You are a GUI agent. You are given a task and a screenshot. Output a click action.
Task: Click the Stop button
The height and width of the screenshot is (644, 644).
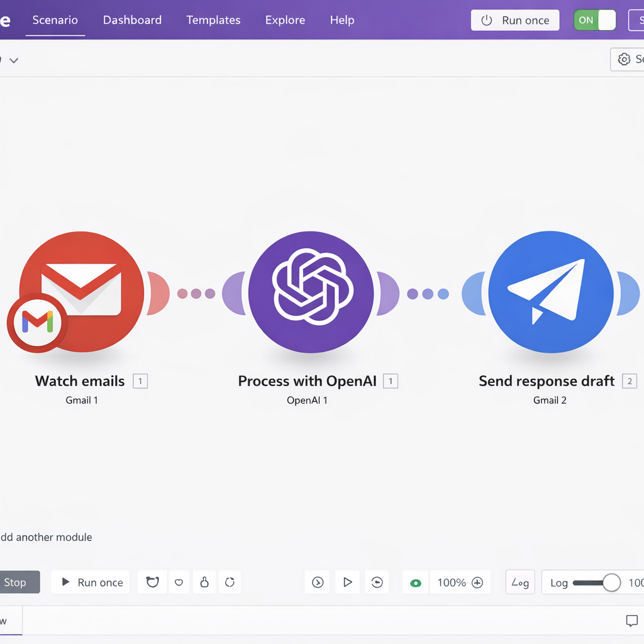[x=16, y=582]
